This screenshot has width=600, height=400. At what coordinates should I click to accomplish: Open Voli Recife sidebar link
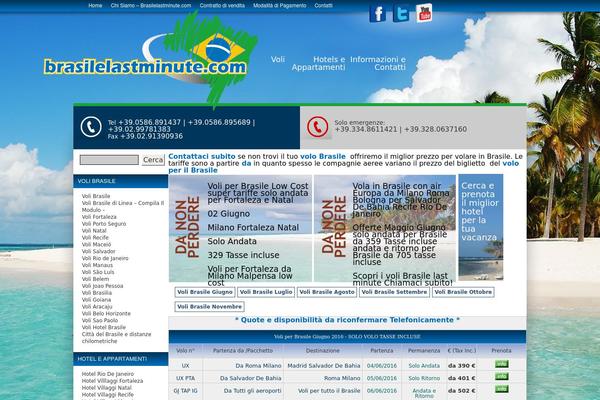point(95,237)
